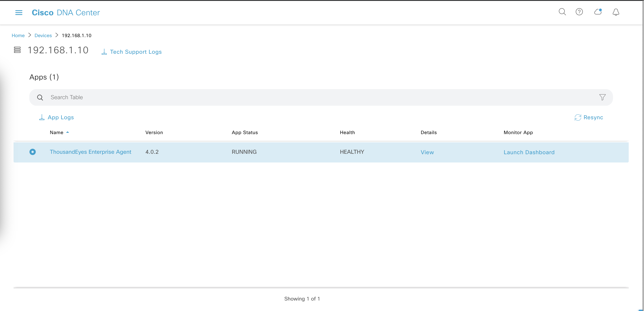The width and height of the screenshot is (644, 311).
Task: Click the cloud status icon
Action: (598, 12)
